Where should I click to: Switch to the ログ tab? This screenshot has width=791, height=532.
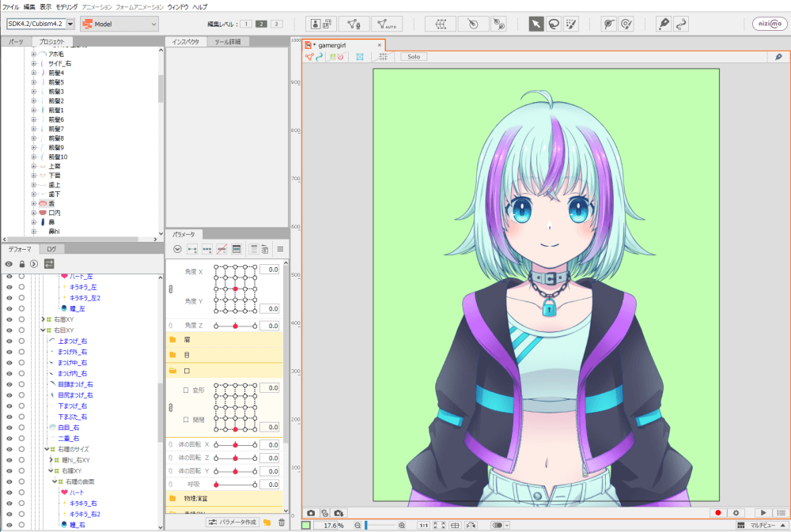pos(51,249)
